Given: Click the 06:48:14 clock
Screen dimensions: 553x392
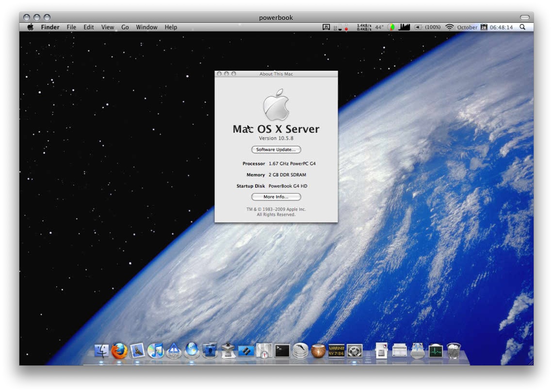Looking at the screenshot, I should pyautogui.click(x=501, y=27).
